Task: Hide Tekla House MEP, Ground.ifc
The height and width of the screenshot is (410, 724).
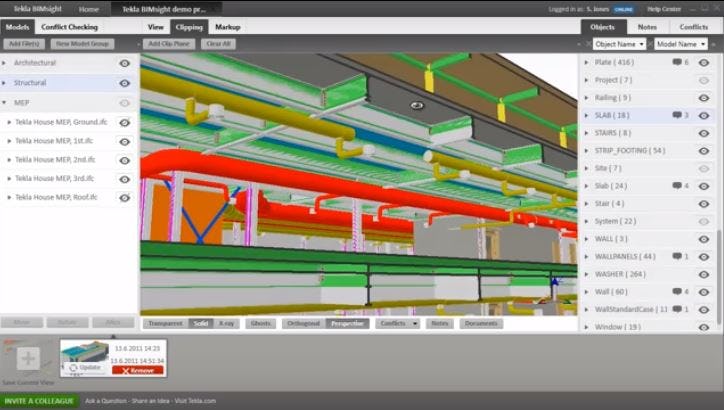Action: pyautogui.click(x=125, y=123)
